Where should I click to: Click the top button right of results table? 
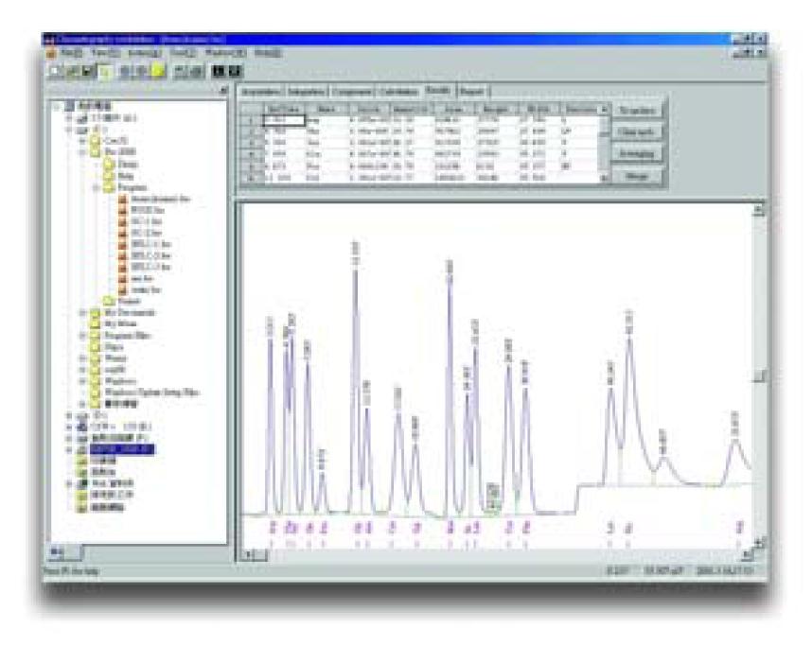pos(637,111)
